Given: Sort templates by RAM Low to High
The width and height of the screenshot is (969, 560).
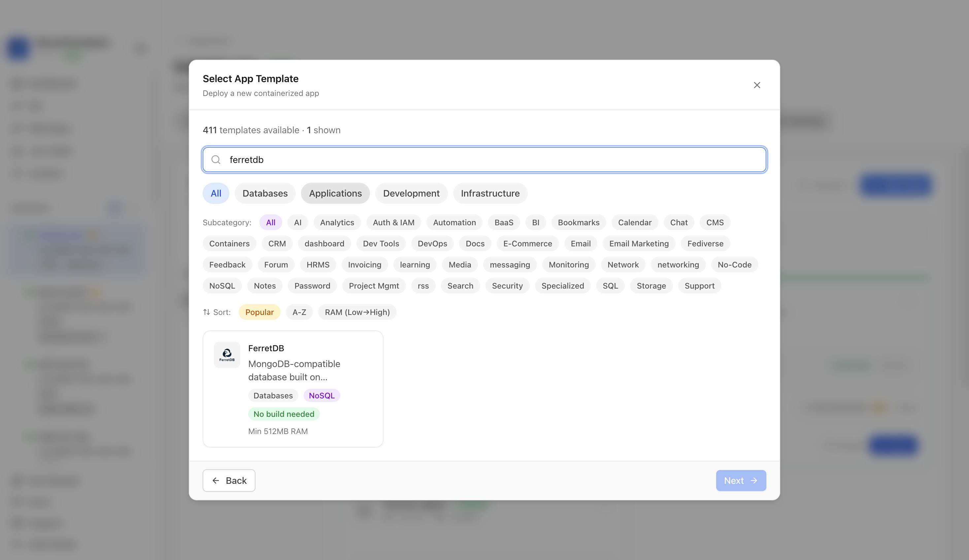Looking at the screenshot, I should [x=357, y=312].
